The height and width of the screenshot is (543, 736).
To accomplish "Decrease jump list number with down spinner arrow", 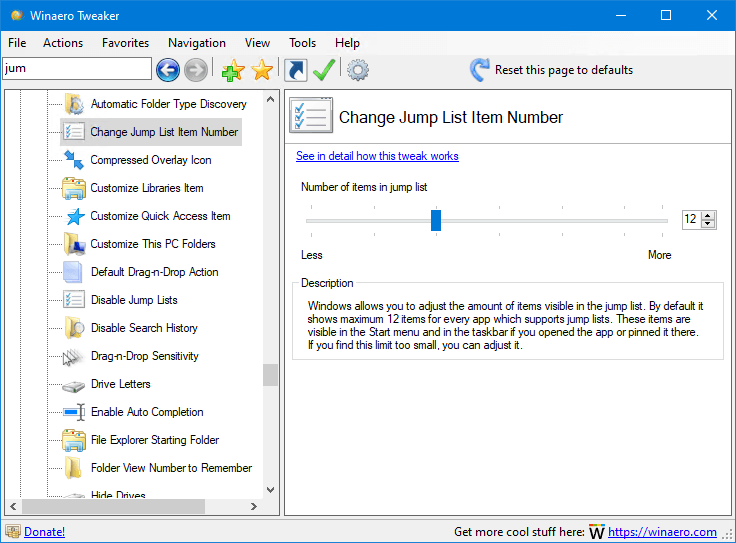I will pos(708,224).
